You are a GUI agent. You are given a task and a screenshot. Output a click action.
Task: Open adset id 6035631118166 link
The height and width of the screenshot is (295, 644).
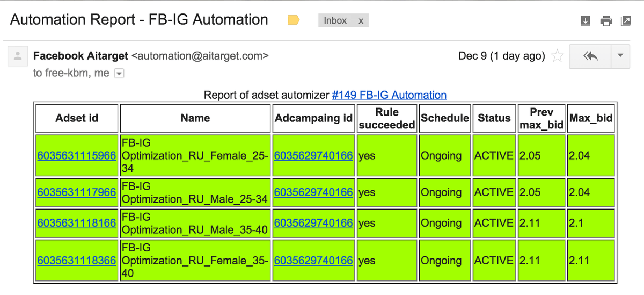tap(77, 223)
